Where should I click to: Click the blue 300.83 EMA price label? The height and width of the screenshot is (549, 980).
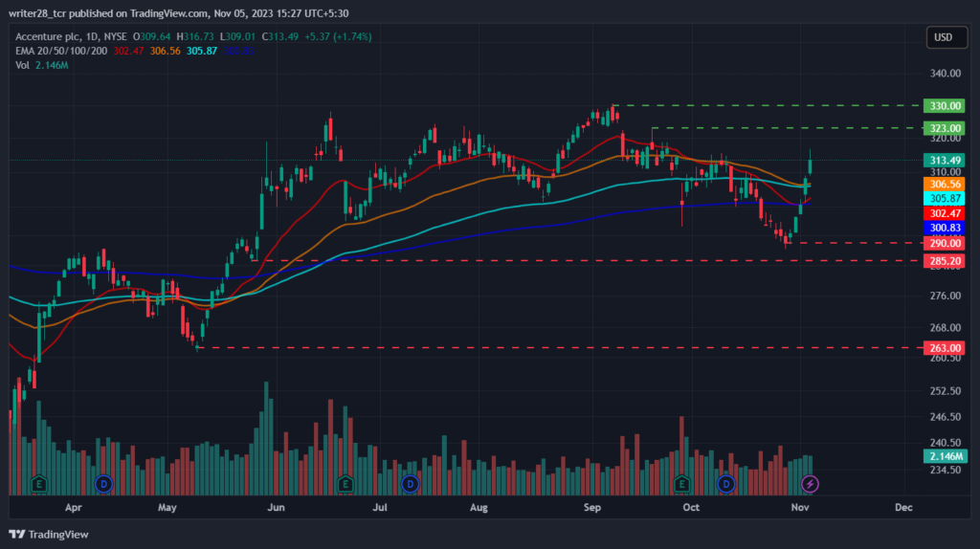click(945, 228)
